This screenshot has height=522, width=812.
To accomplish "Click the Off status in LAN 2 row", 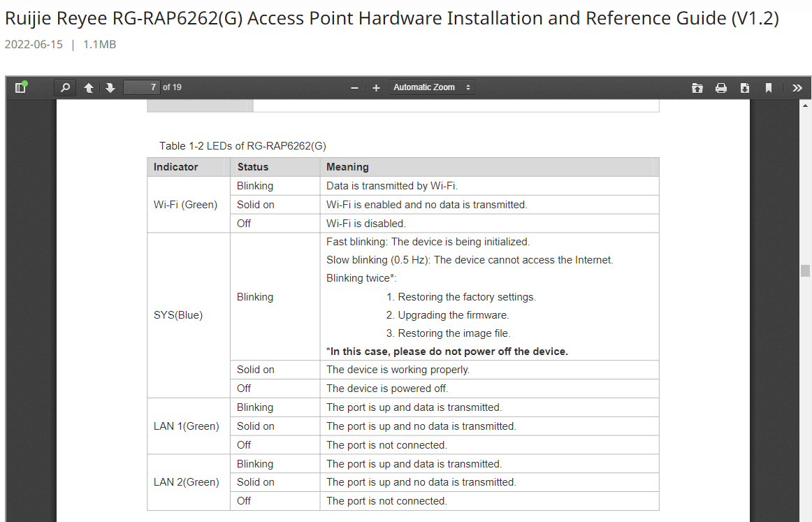I will (x=244, y=501).
